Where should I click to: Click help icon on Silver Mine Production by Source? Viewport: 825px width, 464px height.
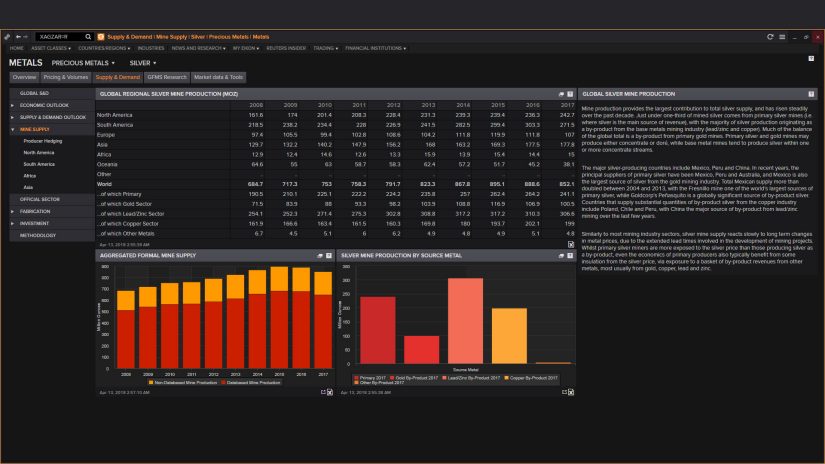(570, 256)
